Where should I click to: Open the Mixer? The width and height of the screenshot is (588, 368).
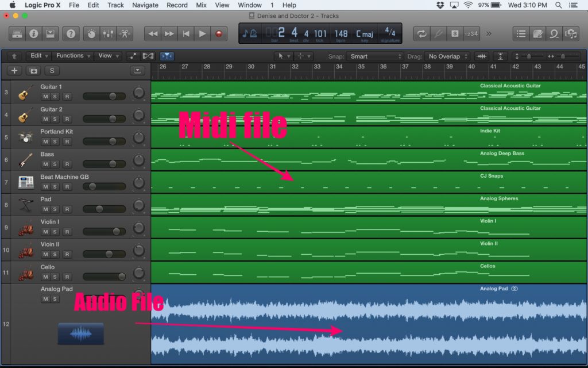(x=108, y=34)
